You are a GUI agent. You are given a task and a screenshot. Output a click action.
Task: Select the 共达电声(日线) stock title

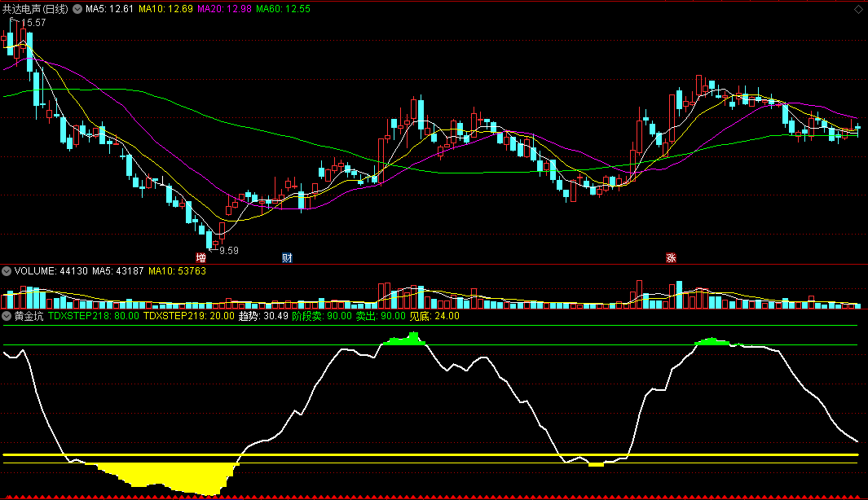(x=35, y=9)
